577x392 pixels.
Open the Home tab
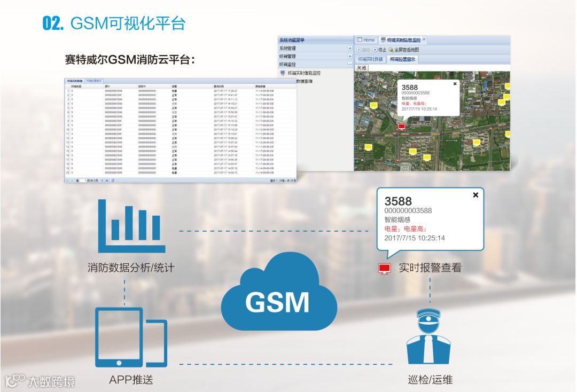click(366, 40)
